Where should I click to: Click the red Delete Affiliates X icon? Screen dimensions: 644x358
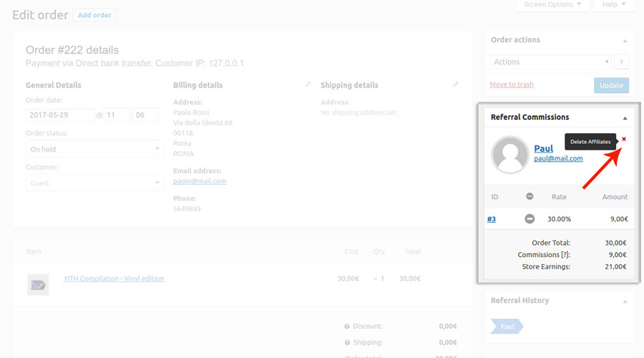click(624, 139)
